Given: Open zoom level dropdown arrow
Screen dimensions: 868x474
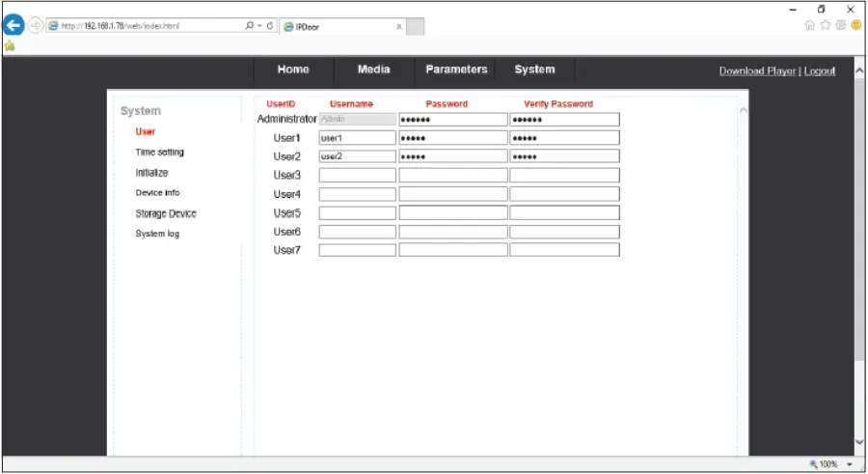Looking at the screenshot, I should [x=849, y=464].
